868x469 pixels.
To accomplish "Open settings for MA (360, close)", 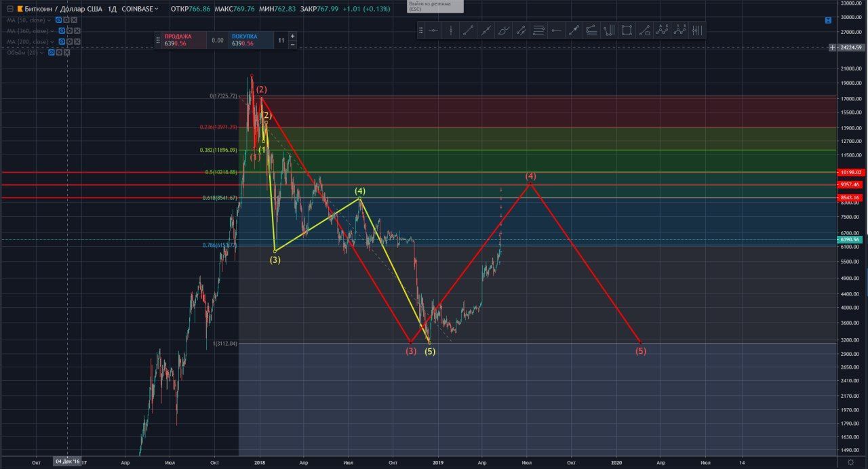I will click(69, 30).
